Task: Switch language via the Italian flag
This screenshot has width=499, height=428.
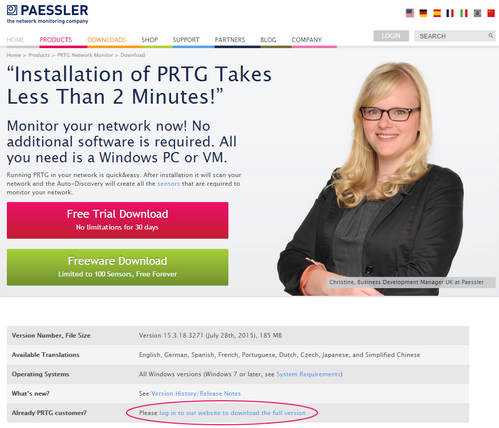Action: (464, 13)
